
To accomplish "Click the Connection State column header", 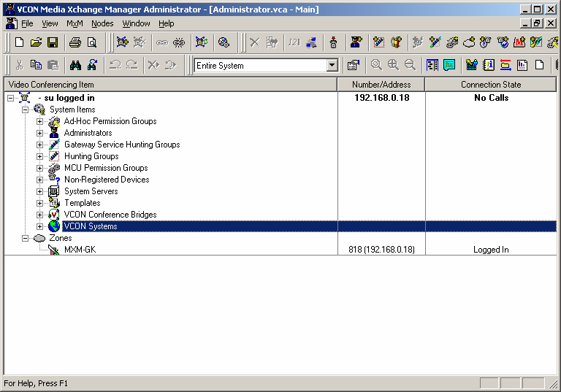I will tap(491, 85).
